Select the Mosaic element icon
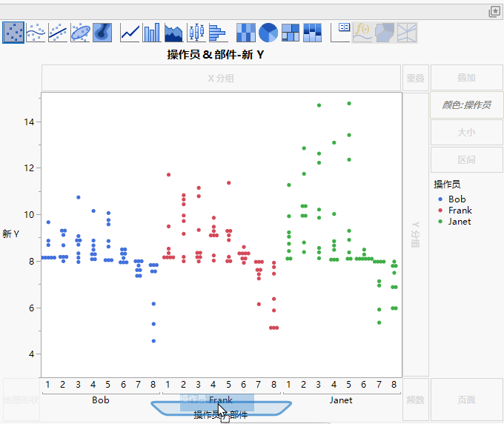This screenshot has height=424, width=504. (313, 33)
